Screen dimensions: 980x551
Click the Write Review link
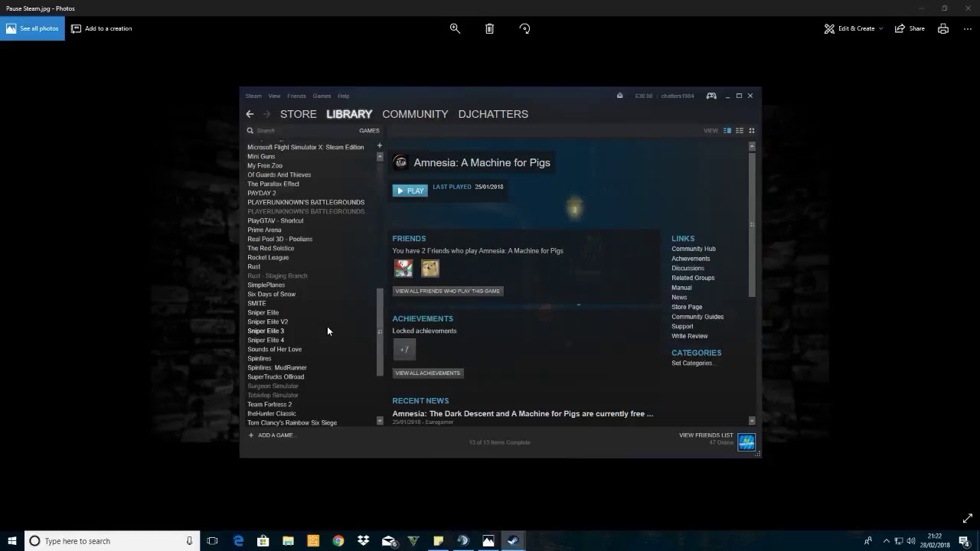[x=690, y=336]
